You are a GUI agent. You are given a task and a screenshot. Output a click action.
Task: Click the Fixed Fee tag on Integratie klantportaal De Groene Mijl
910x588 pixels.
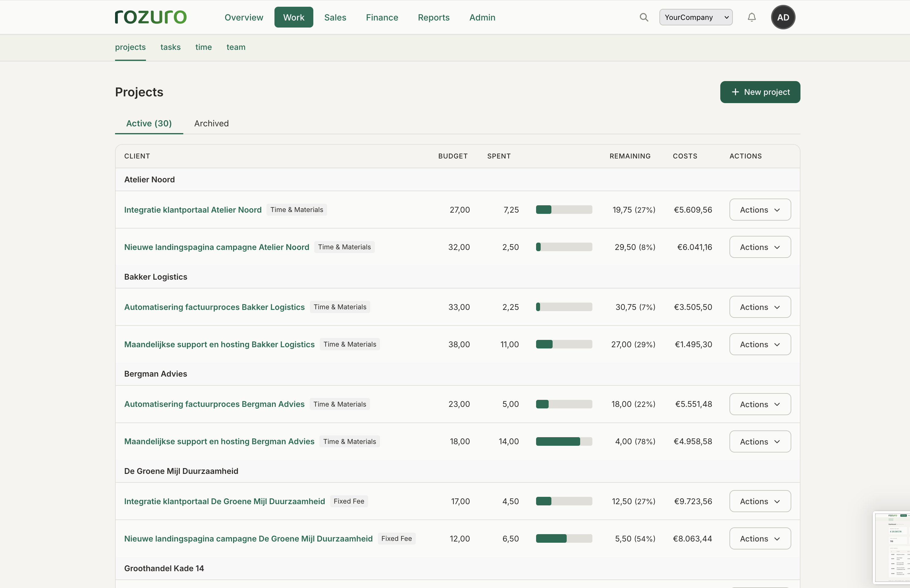349,501
